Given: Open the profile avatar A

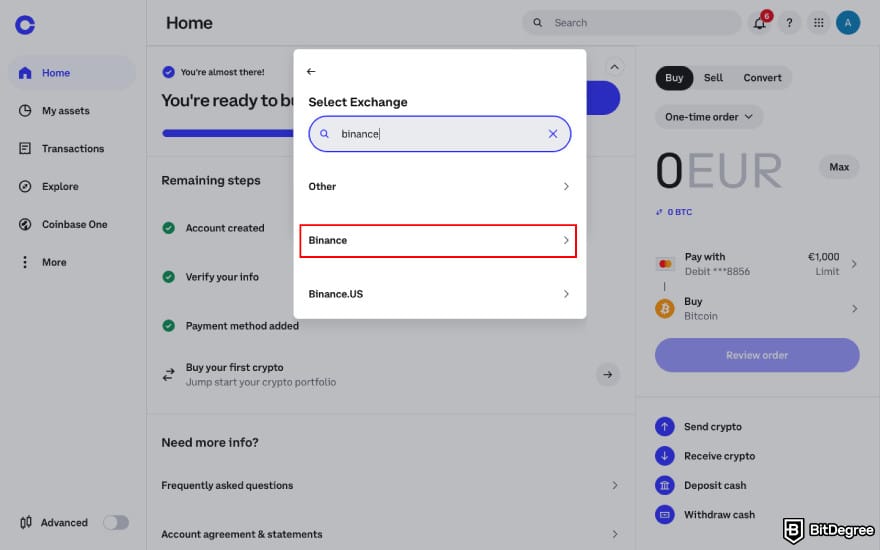Looking at the screenshot, I should (847, 23).
